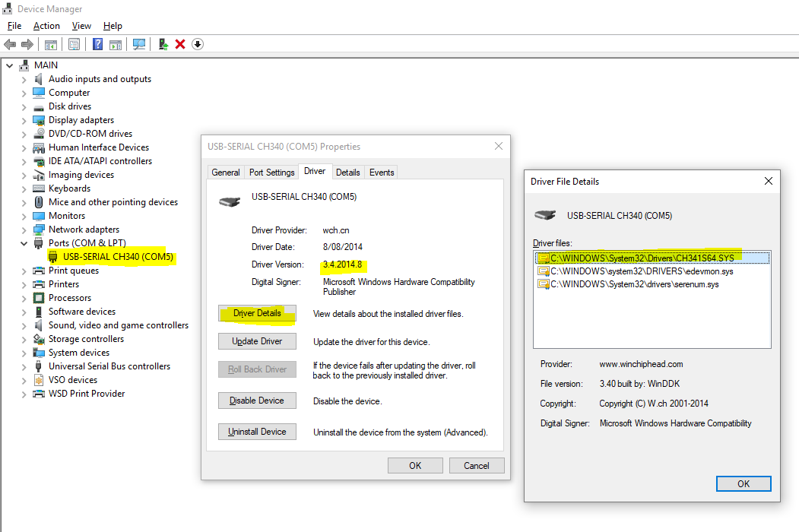
Task: Click the Update driver toolbar icon
Action: 163,44
